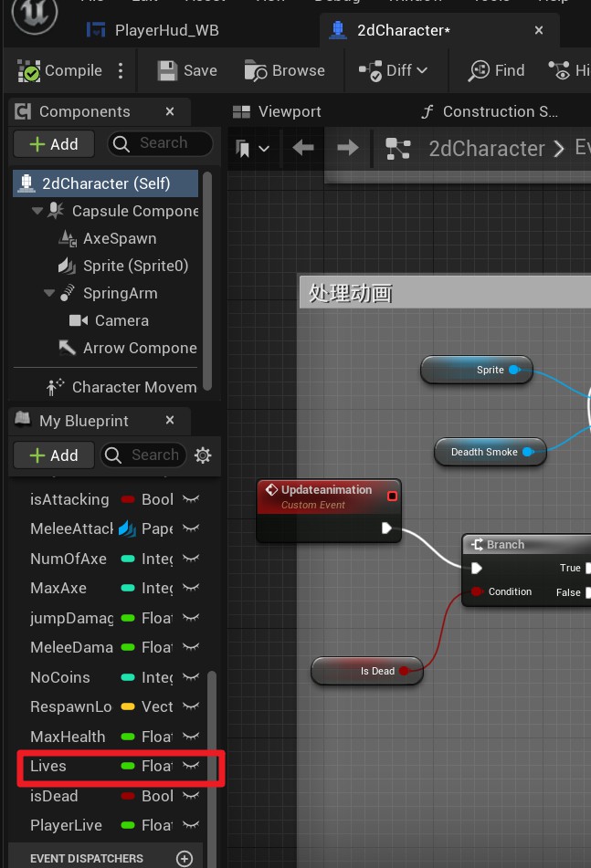
Task: Click the graph navigate back arrow
Action: (303, 148)
